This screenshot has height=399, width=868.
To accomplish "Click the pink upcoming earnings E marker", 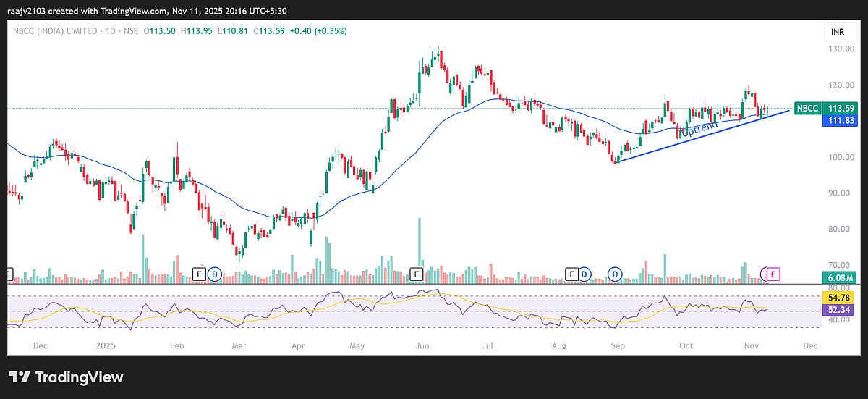I will 773,274.
